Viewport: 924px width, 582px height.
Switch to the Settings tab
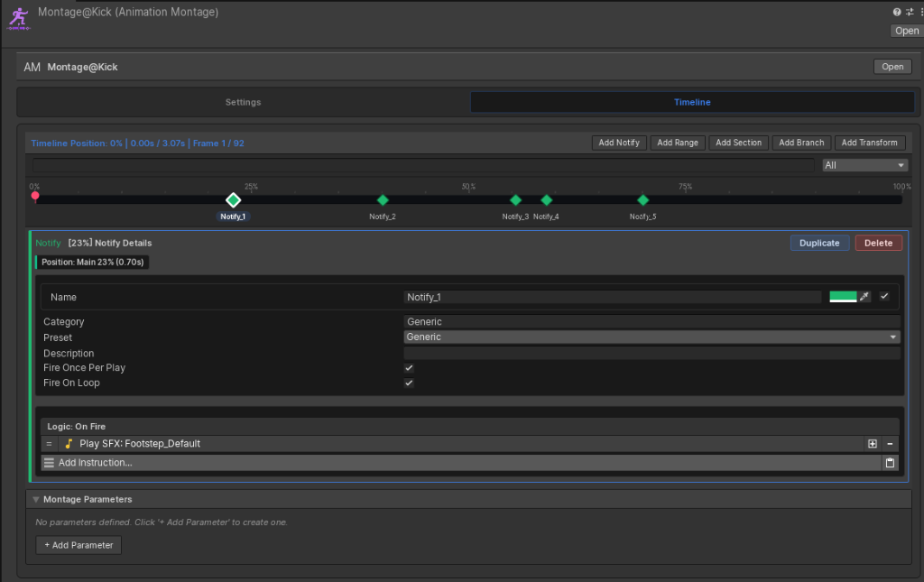[x=243, y=102]
